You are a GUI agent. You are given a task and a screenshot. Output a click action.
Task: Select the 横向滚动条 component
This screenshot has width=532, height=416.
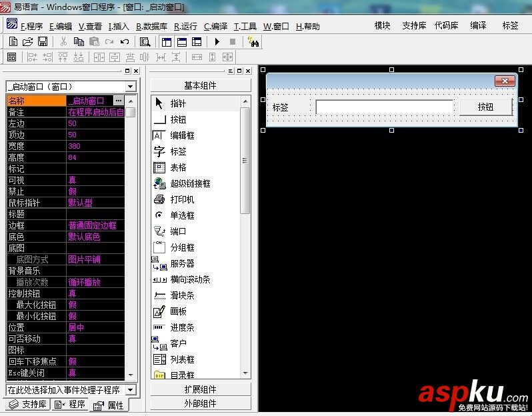coord(196,279)
